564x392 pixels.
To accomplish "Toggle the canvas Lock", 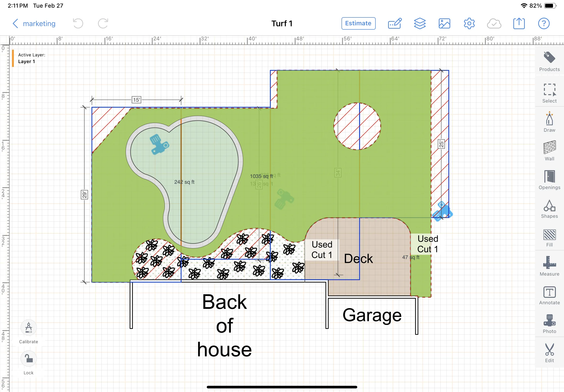I will pos(28,359).
